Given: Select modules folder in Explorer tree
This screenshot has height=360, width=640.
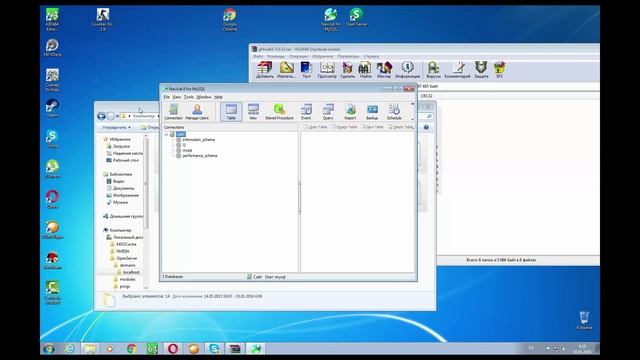Looking at the screenshot, I should [x=127, y=279].
